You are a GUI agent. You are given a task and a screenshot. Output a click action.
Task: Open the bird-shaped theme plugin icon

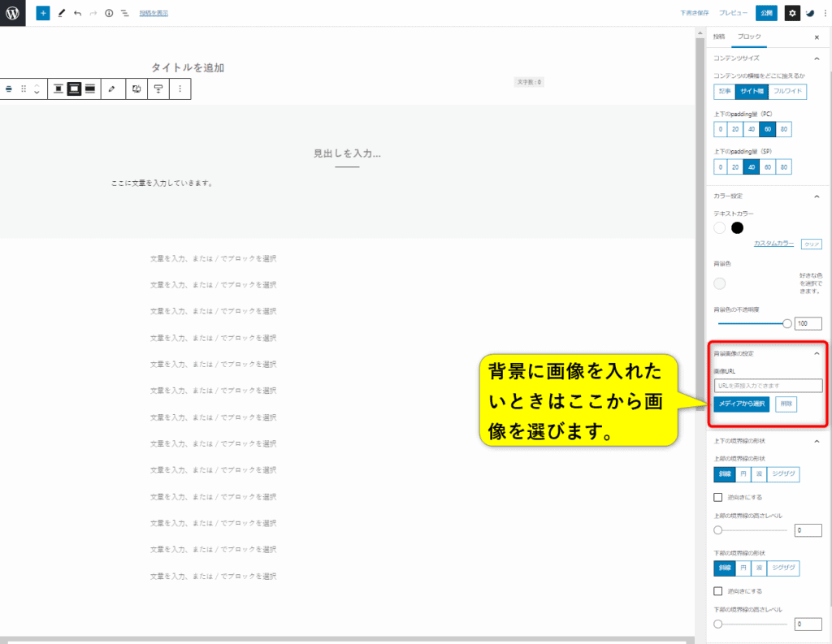click(810, 13)
